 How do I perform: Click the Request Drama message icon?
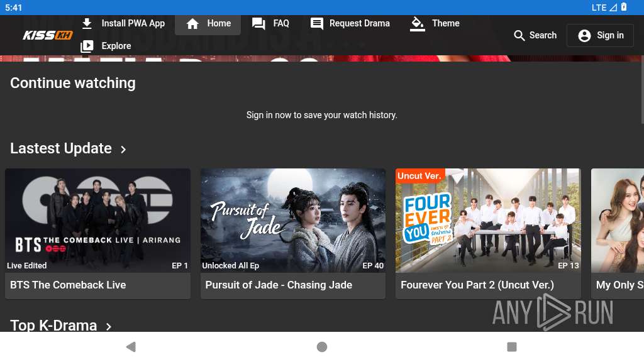click(317, 23)
